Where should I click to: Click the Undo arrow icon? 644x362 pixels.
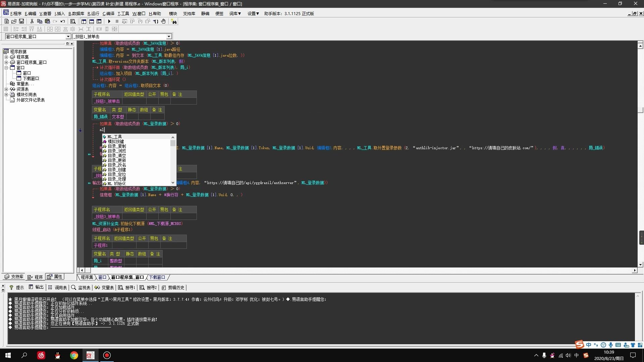(63, 21)
